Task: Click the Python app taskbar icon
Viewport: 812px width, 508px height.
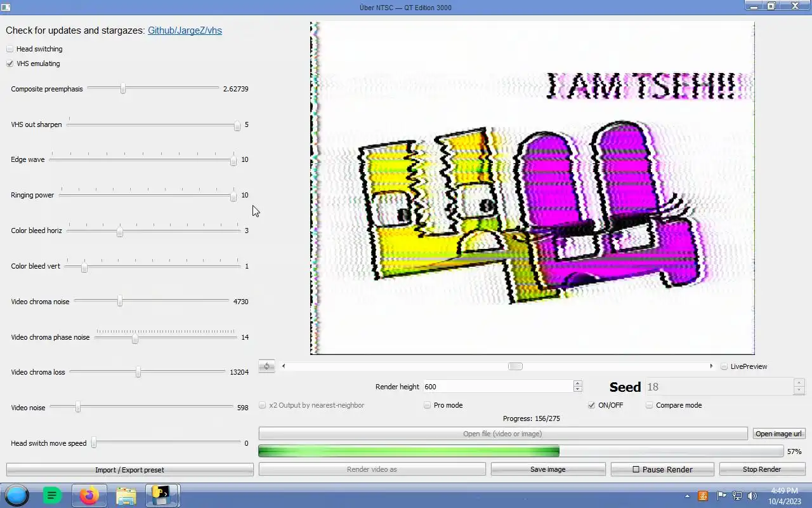Action: pos(162,495)
